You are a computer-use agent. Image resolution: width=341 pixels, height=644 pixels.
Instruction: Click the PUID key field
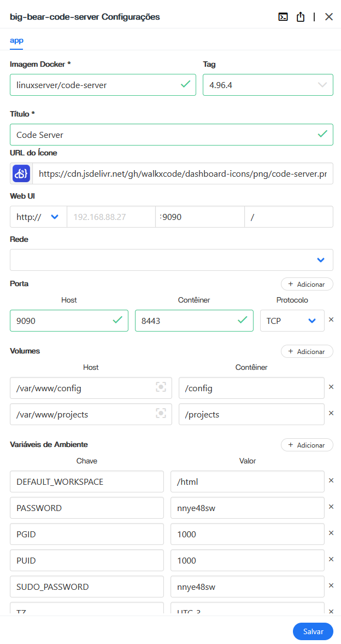[86, 560]
